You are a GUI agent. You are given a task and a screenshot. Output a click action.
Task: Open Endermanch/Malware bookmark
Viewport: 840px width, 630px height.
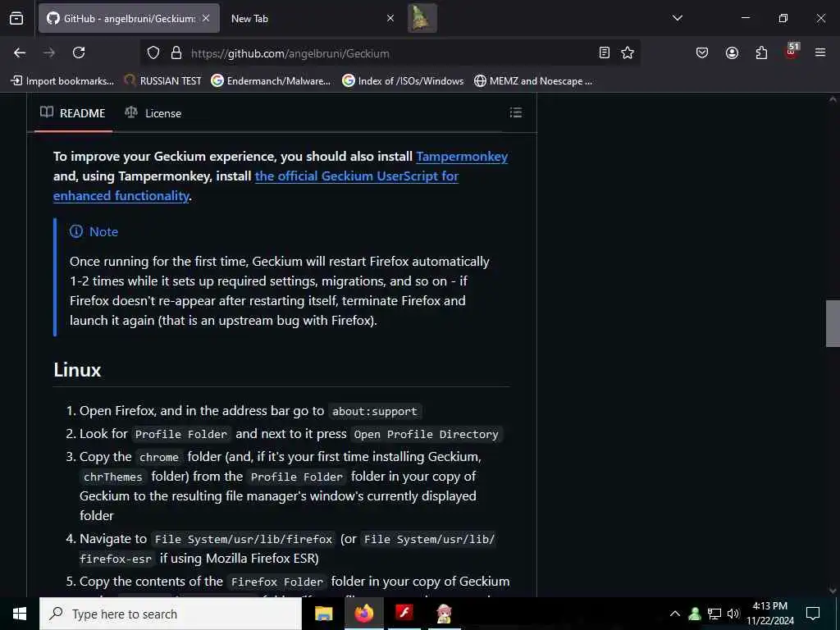271,81
